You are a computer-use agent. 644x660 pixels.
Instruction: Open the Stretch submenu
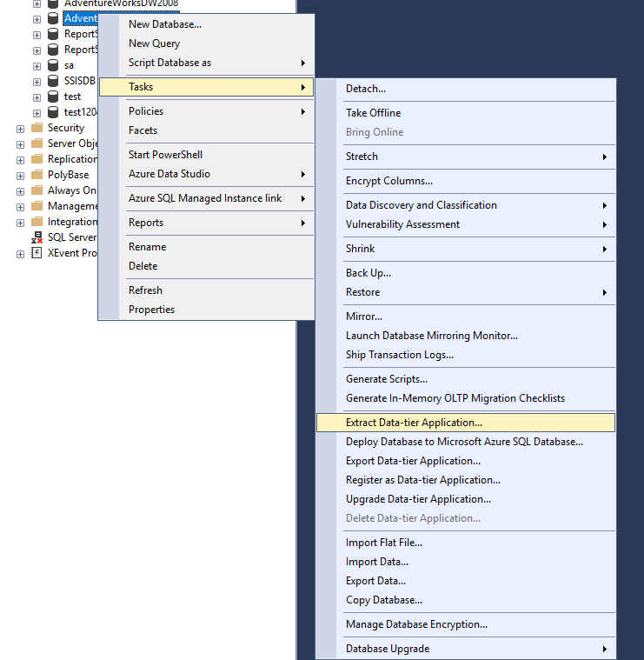point(466,157)
